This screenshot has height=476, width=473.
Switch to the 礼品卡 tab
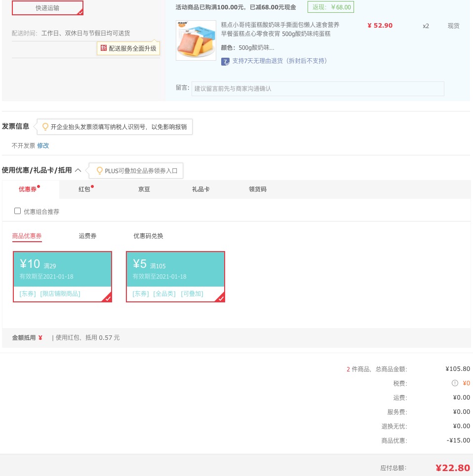(201, 189)
